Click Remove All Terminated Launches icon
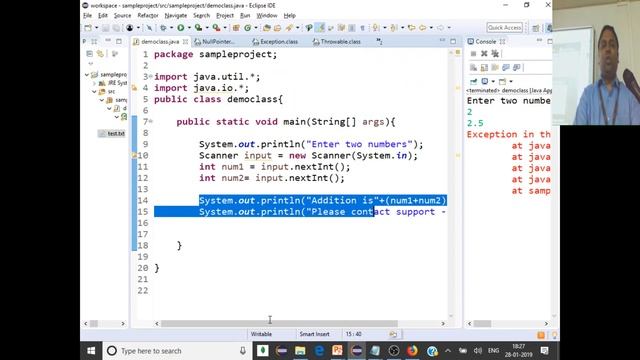Screen dimensions: 640x360 [495, 53]
